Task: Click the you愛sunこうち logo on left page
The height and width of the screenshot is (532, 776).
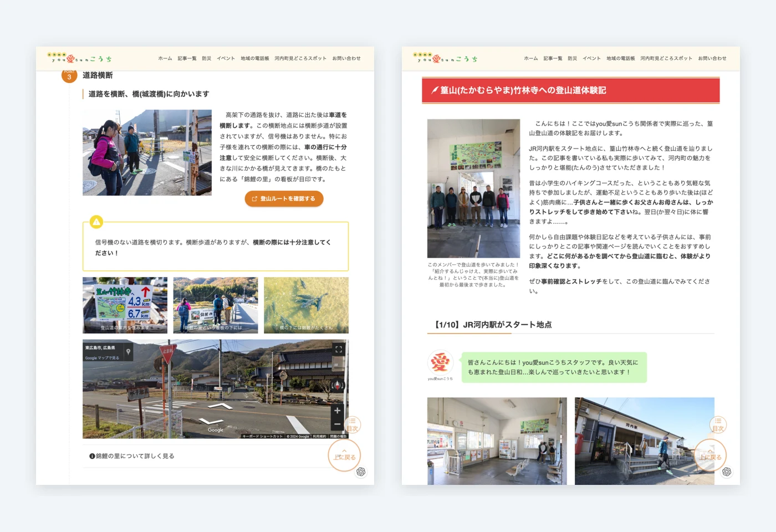Action: [x=80, y=58]
